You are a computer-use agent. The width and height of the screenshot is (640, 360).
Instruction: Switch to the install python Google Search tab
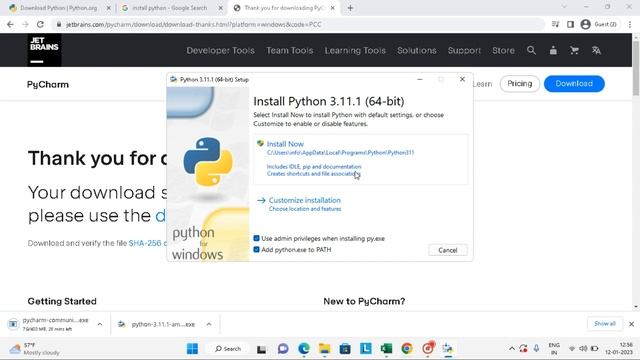170,8
